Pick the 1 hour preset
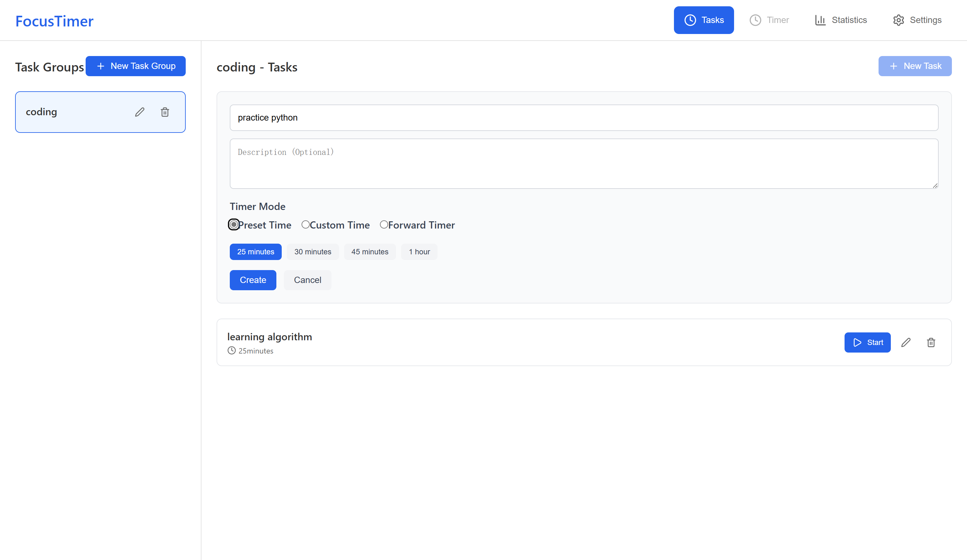The height and width of the screenshot is (560, 967). [x=419, y=252]
